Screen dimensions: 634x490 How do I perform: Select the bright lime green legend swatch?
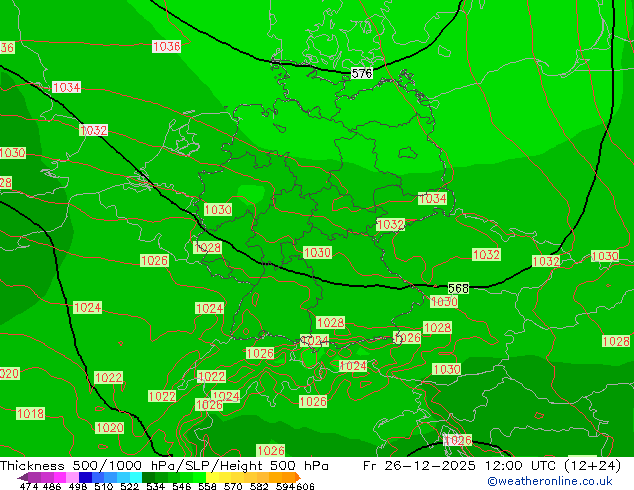(x=199, y=477)
